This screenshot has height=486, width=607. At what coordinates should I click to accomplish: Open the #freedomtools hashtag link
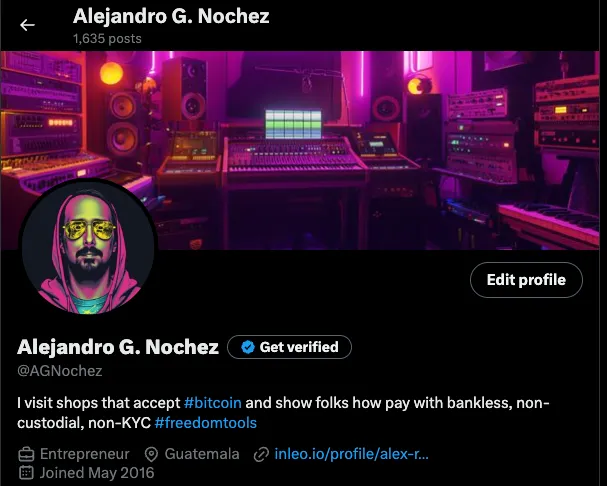206,423
